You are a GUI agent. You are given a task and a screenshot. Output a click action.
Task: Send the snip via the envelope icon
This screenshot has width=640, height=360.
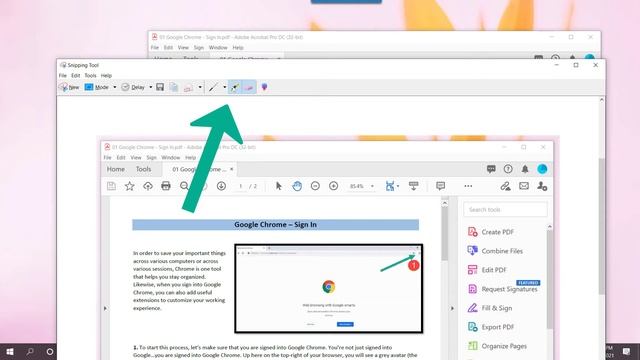tap(188, 87)
